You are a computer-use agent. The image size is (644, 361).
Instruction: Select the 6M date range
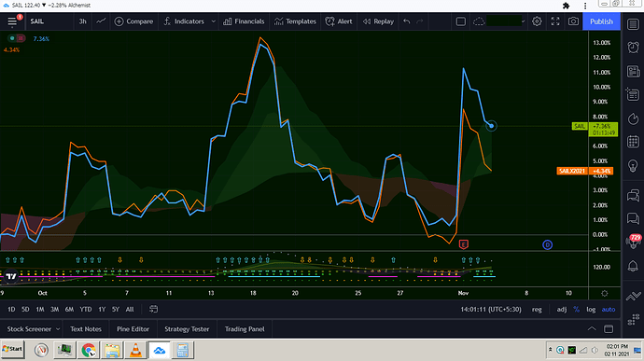coord(69,310)
